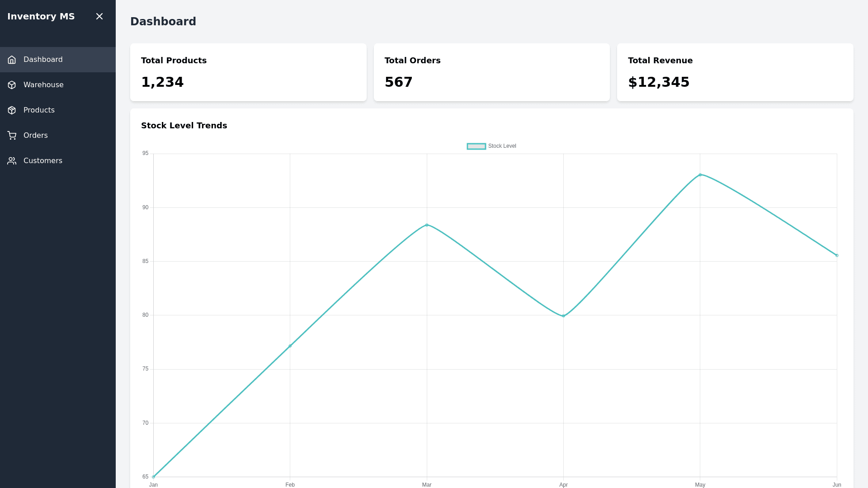Screen dimensions: 868x488
Task: Click the Dashboard home icon
Action: tap(12, 60)
